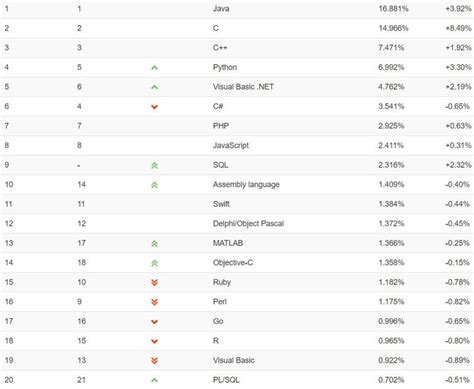The image size is (474, 389).
Task: Click green up arrow beside PL/SQL
Action: point(154,380)
